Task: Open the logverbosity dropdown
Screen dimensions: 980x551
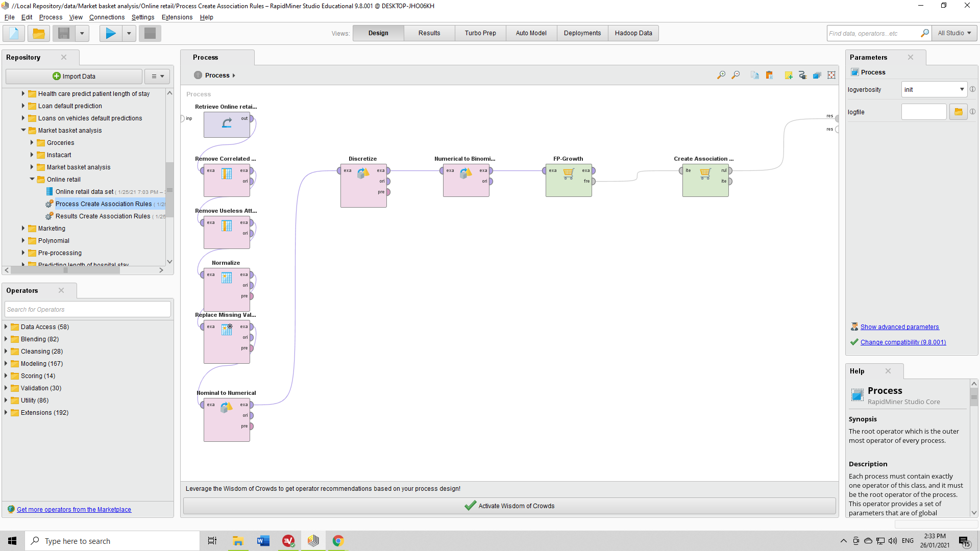Action: (x=934, y=89)
